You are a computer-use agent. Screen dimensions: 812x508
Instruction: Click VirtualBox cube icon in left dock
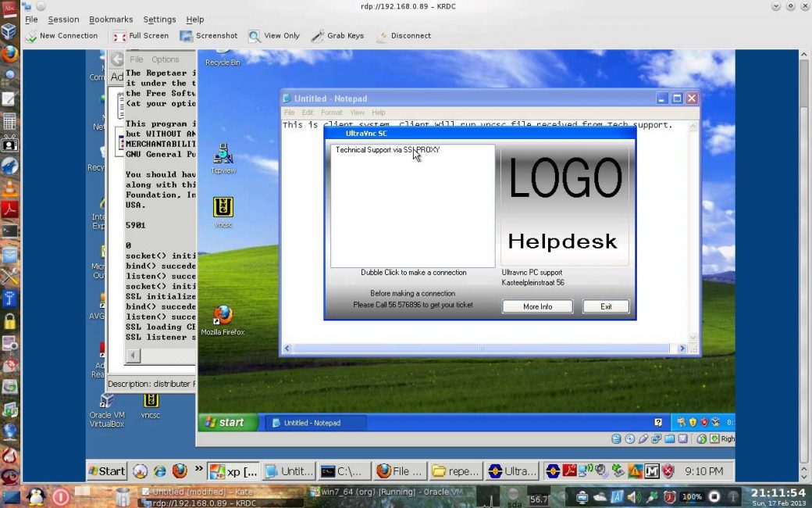pos(9,31)
